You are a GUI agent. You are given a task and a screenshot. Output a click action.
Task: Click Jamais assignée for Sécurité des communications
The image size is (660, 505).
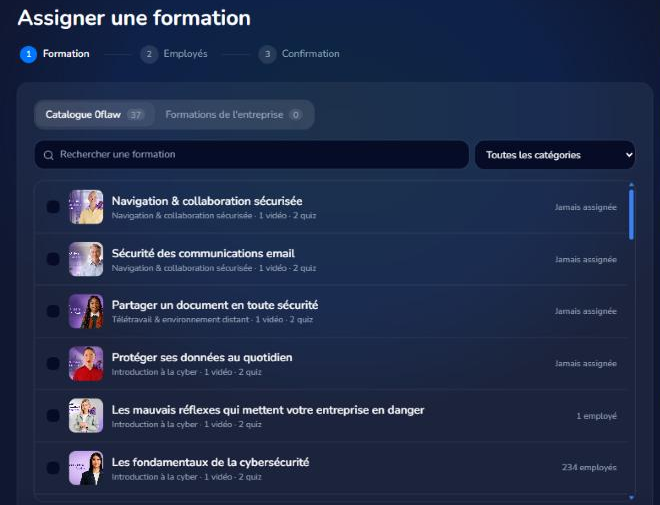586,259
